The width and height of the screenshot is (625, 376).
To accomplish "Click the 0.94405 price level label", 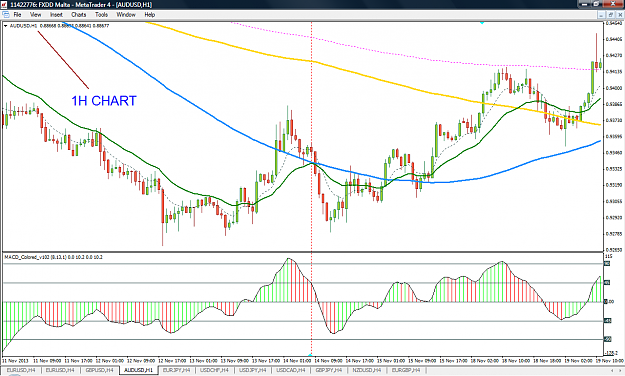I will click(x=614, y=39).
